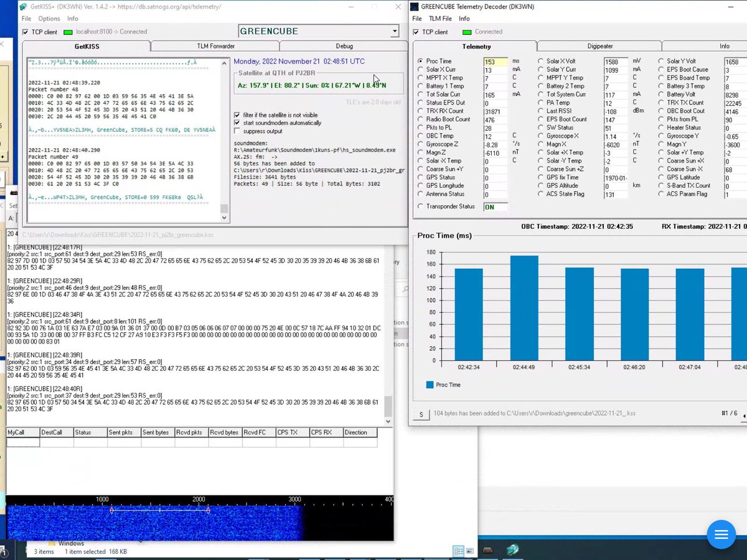
Task: Select the GPS Altitude radio button
Action: point(541,185)
